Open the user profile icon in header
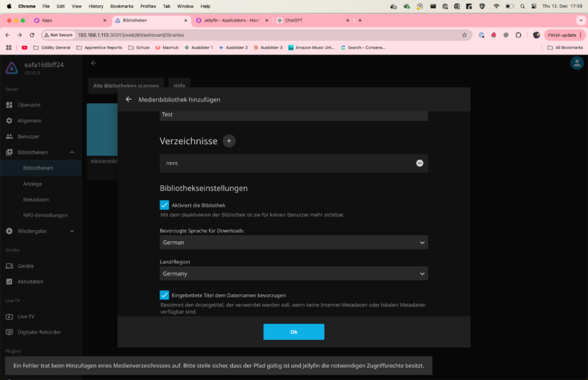 tap(577, 63)
